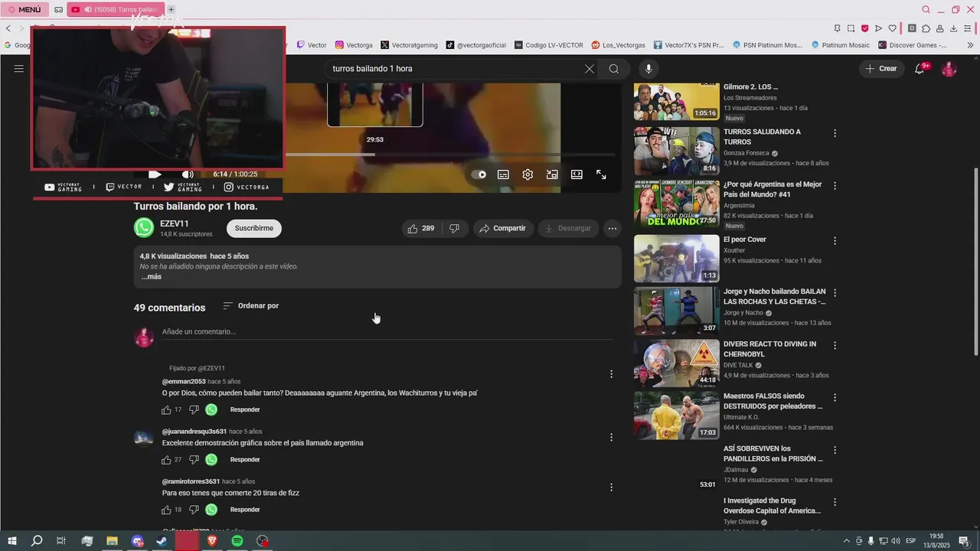
Task: Click the Descargar button
Action: tap(567, 228)
